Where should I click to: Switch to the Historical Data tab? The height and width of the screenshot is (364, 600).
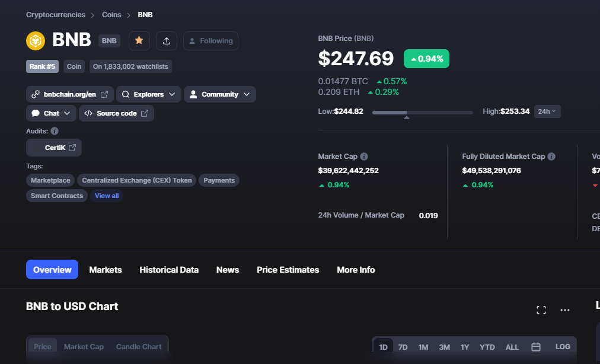click(x=169, y=270)
